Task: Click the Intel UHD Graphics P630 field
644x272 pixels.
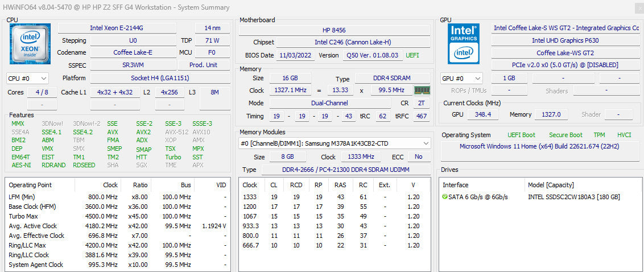Action: [565, 40]
